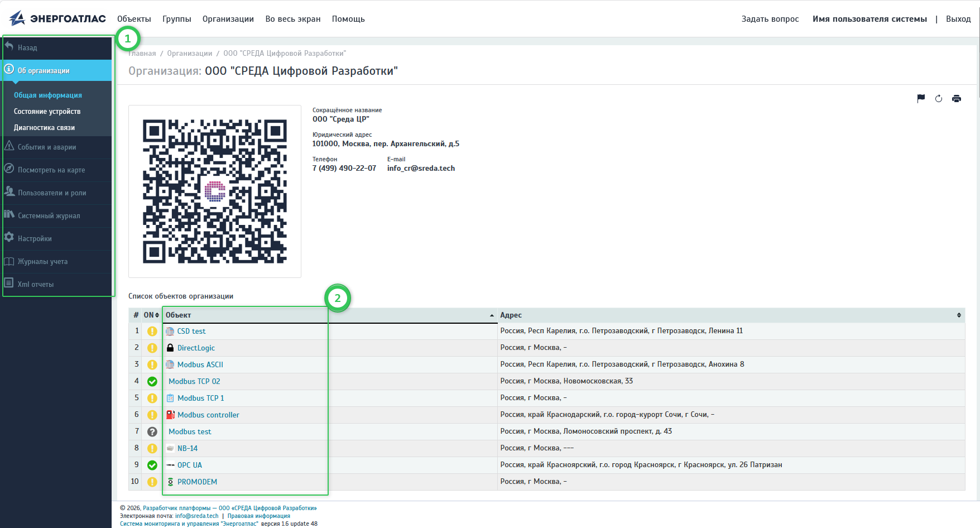Click the Имя пользователя системы username

[869, 19]
